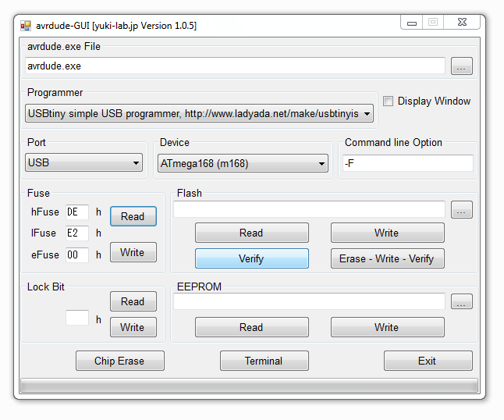Viewport: 504px width, 420px height.
Task: Browse for the avrdude.exe file
Action: pyautogui.click(x=462, y=66)
